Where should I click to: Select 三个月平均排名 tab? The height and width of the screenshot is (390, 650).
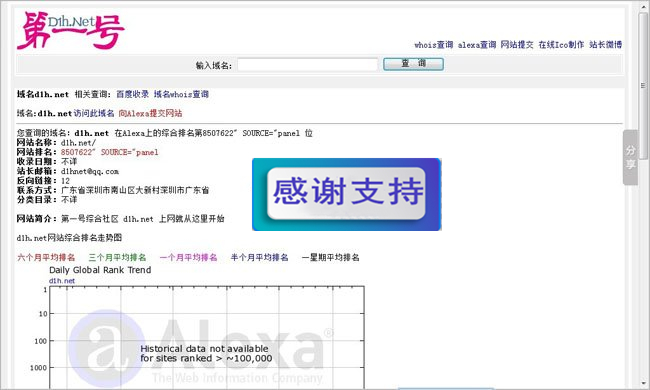(x=117, y=257)
